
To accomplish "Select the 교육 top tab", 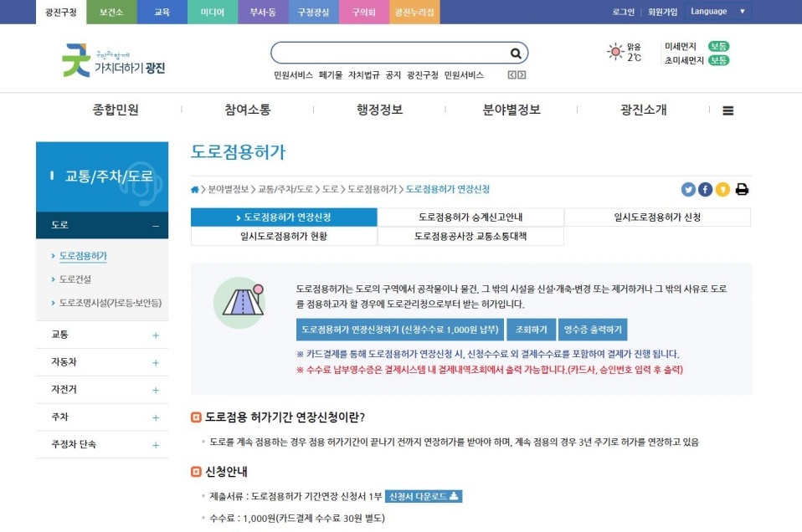I will pos(162,13).
